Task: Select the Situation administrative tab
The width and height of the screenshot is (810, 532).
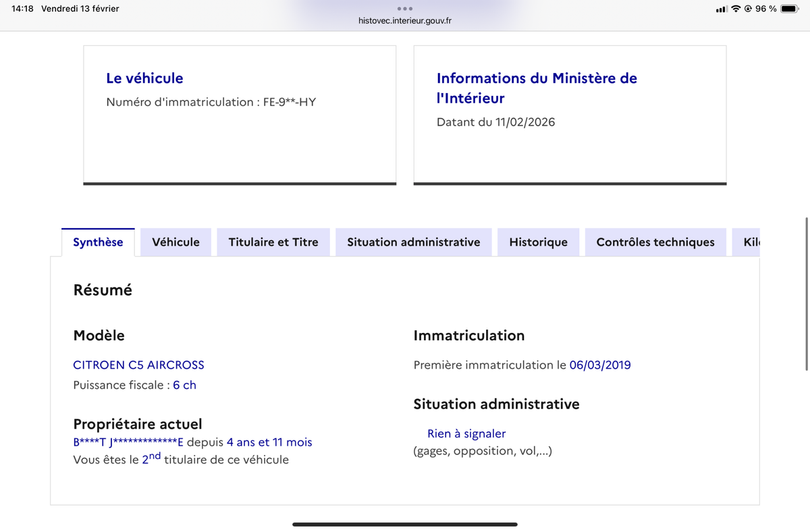Action: 413,242
